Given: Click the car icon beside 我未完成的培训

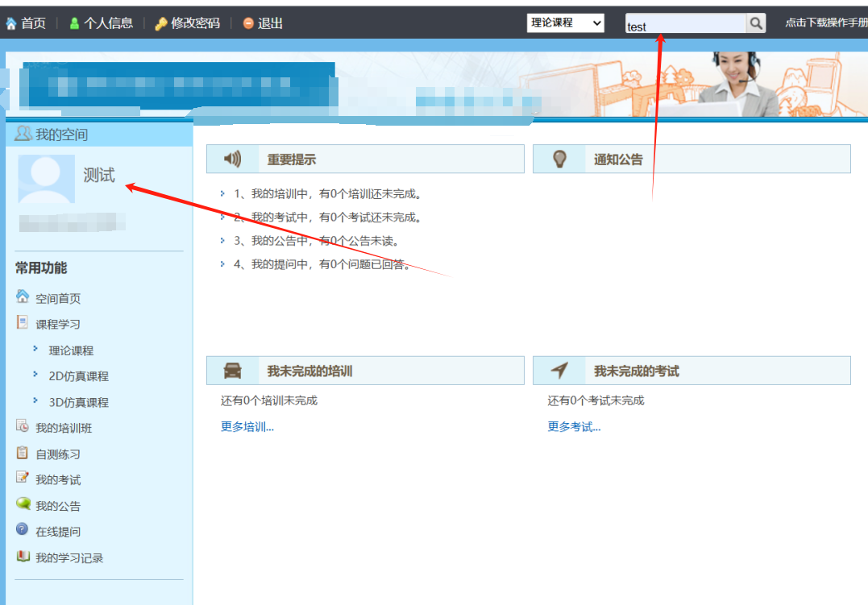Looking at the screenshot, I should (232, 371).
